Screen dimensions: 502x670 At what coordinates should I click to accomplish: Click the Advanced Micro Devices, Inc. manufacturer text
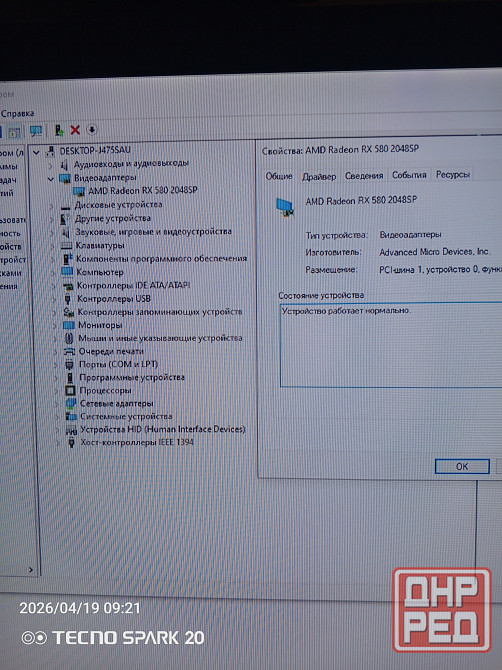tap(434, 252)
